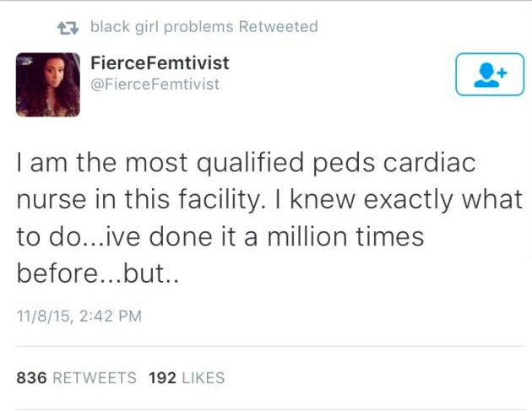Click the "Retweeted" label at the top

(x=279, y=27)
